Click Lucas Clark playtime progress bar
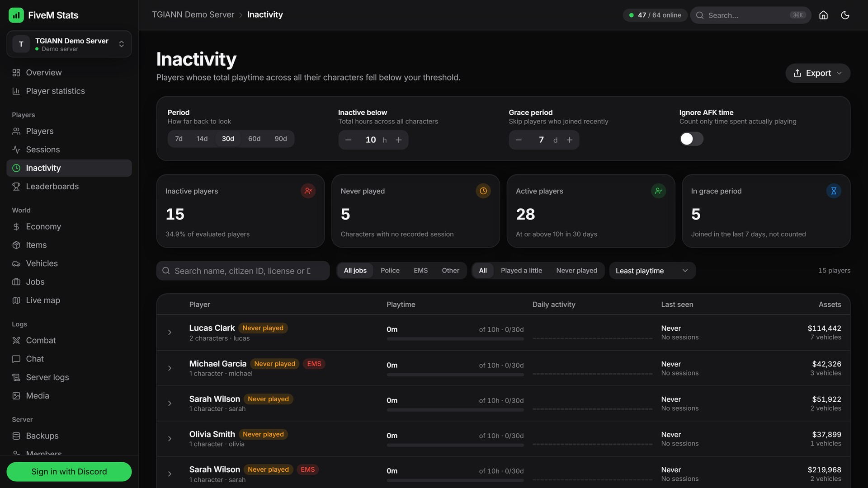Viewport: 868px width, 488px height. [x=455, y=339]
